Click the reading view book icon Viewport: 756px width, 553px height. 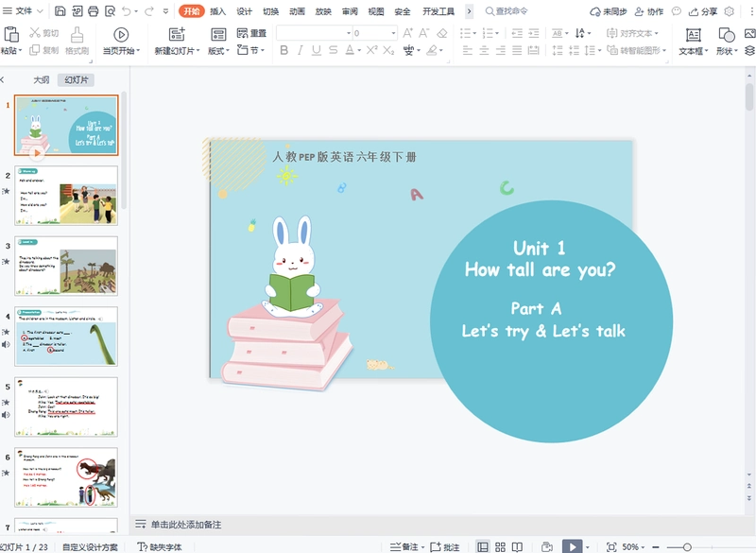(x=517, y=546)
